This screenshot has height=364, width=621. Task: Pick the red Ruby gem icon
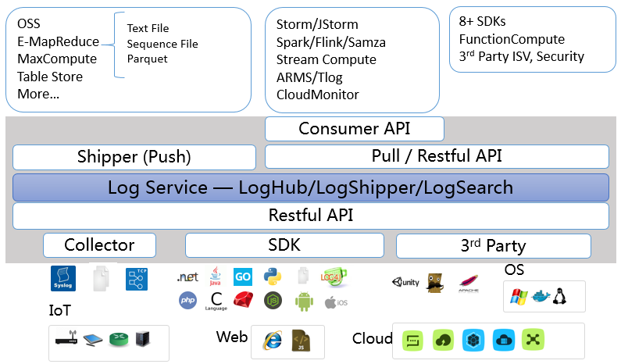(x=243, y=300)
